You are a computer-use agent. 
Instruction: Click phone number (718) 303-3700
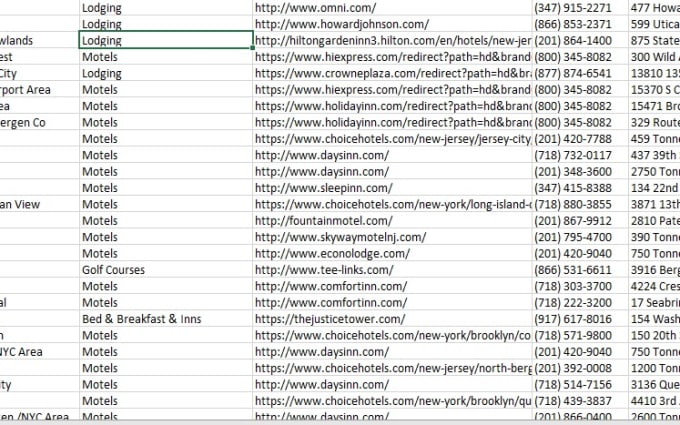point(580,286)
